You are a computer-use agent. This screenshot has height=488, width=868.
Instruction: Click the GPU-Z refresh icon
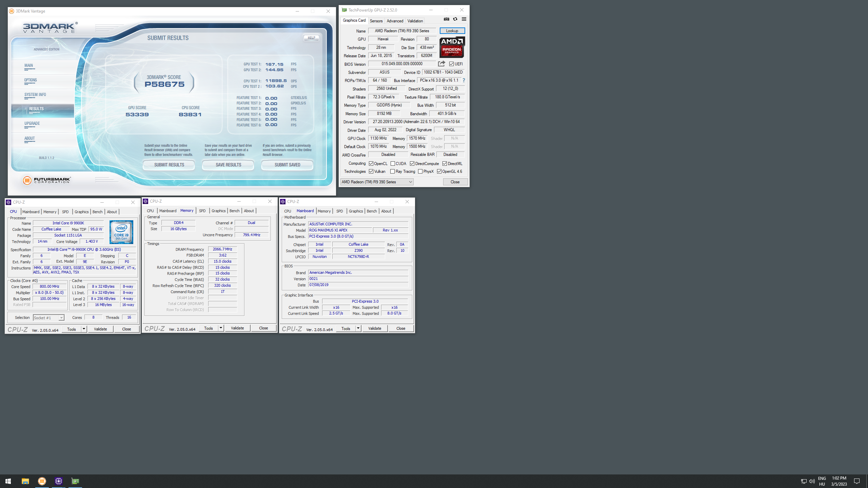point(455,19)
